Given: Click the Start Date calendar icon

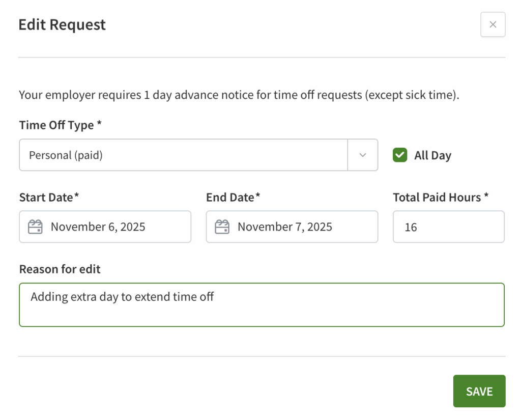Looking at the screenshot, I should (35, 227).
